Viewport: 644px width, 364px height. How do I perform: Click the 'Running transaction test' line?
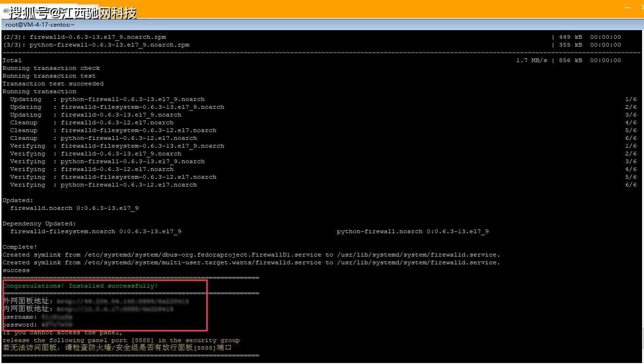49,76
